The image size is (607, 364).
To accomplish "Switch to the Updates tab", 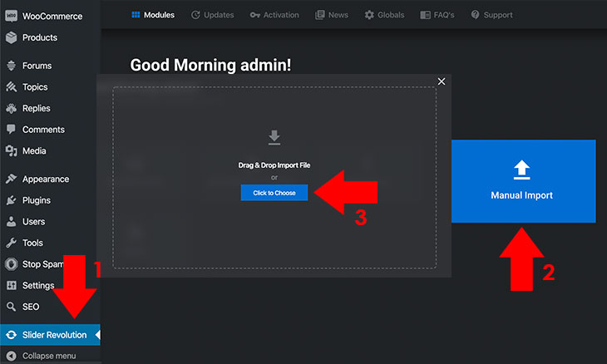I will click(213, 15).
